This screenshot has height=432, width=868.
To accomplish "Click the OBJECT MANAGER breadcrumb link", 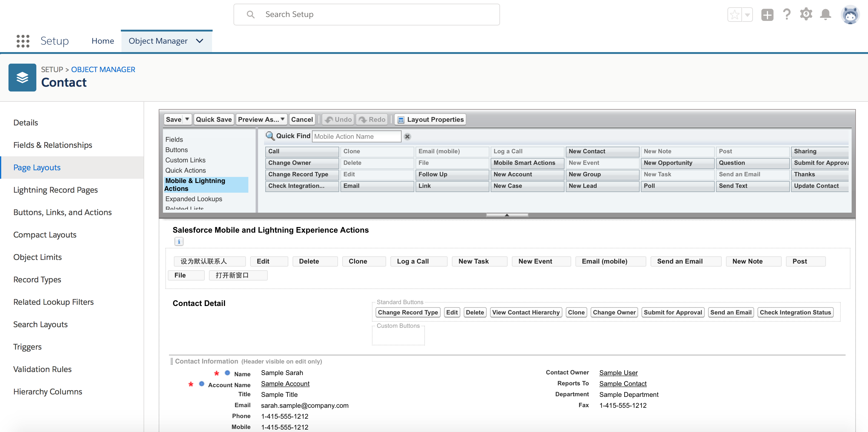I will [103, 69].
